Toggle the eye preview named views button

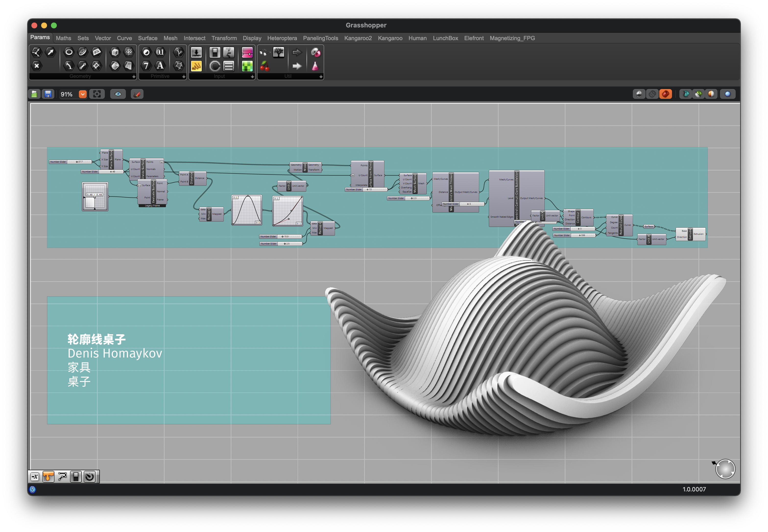[x=118, y=94]
